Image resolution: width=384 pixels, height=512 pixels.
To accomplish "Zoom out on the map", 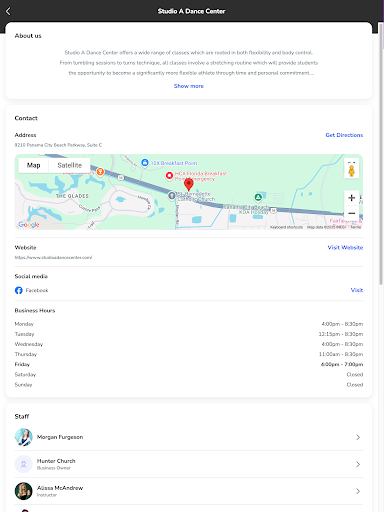I will coord(351,213).
